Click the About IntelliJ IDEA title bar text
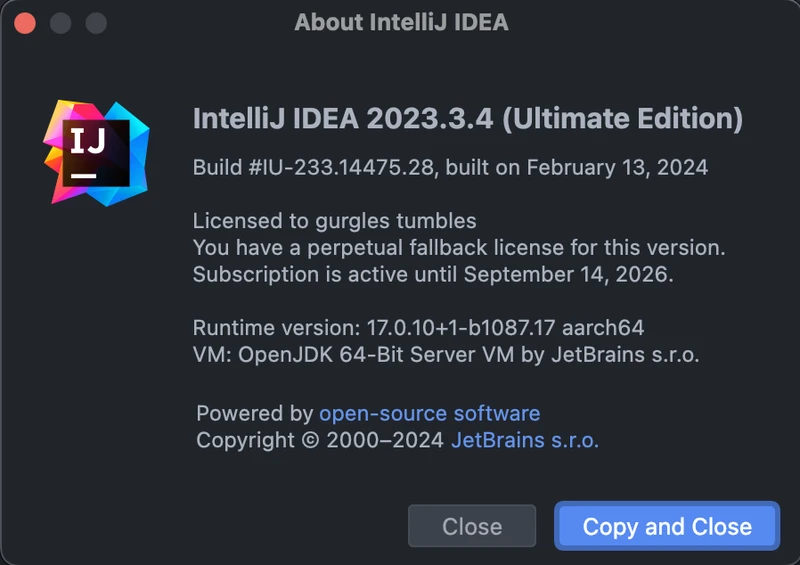800x565 pixels. click(401, 22)
